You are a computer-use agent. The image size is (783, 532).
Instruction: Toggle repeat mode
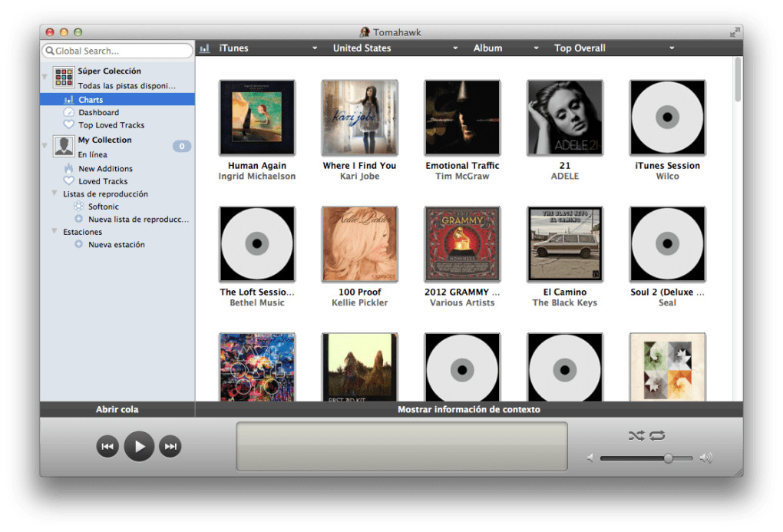[x=657, y=435]
